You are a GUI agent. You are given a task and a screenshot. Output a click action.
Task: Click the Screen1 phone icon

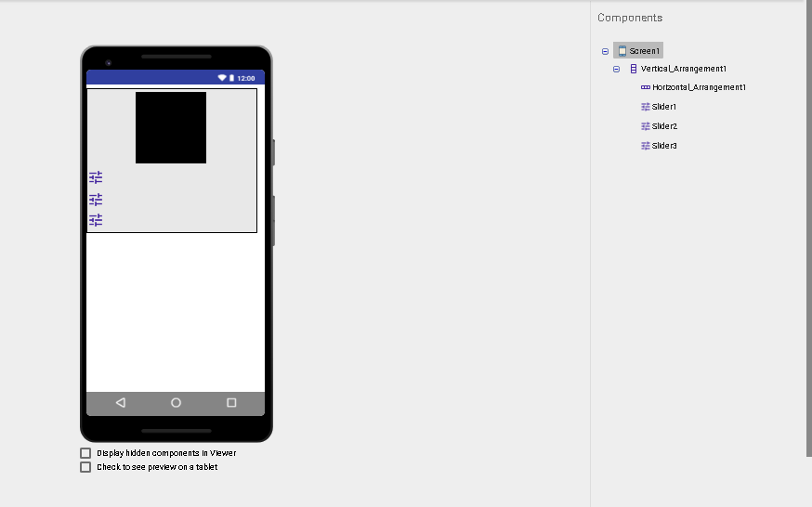pos(622,51)
